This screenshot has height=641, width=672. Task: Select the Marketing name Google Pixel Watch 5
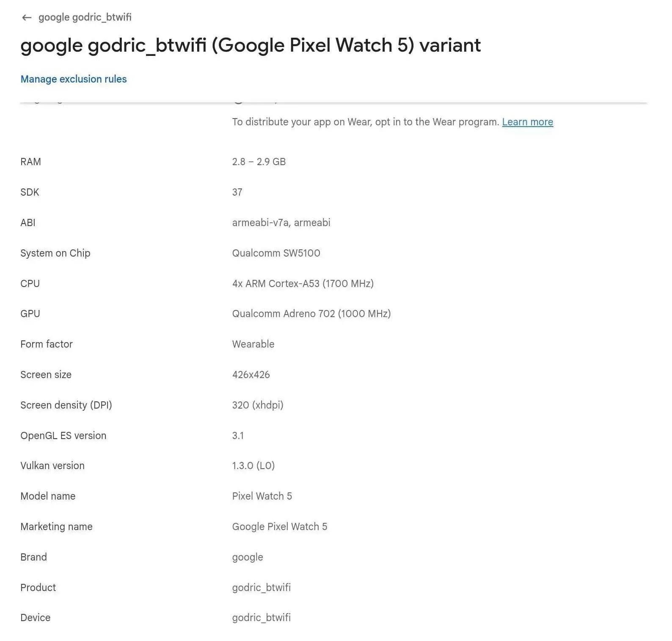tap(279, 527)
